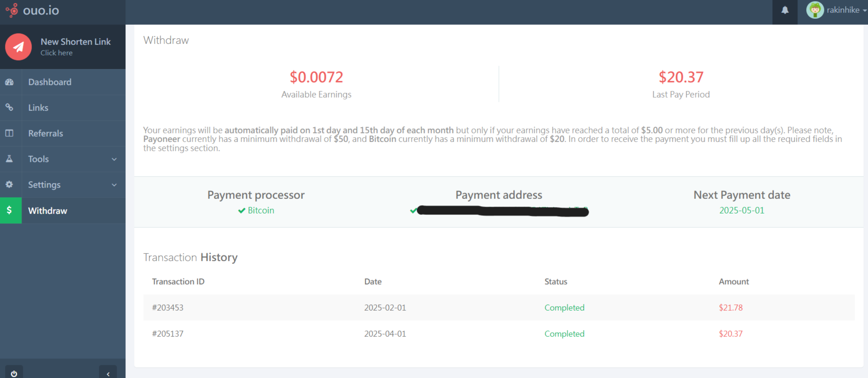Click the Withdraw dollar icon

point(10,210)
